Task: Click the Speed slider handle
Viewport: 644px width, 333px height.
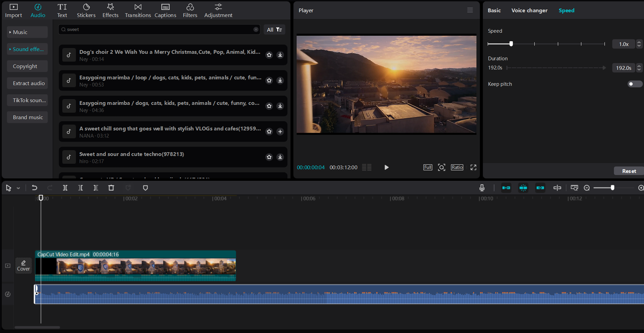Action: [x=511, y=44]
